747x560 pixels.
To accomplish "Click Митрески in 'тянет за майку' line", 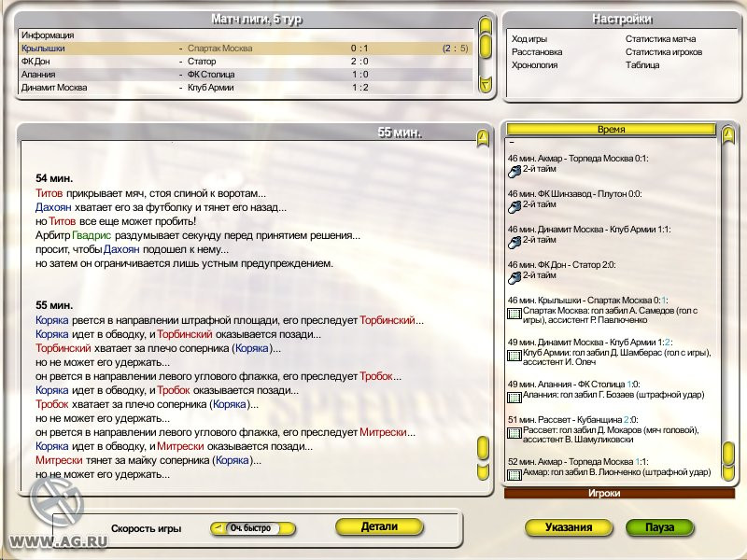I will 59,460.
